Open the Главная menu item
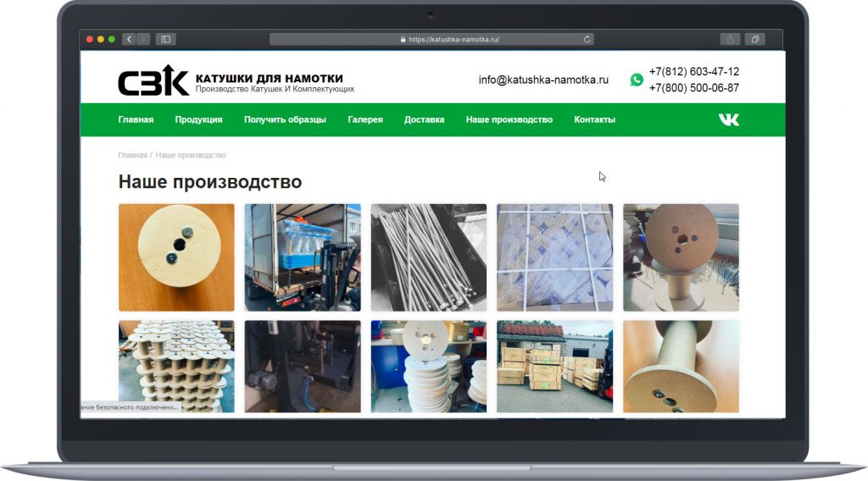 [136, 119]
